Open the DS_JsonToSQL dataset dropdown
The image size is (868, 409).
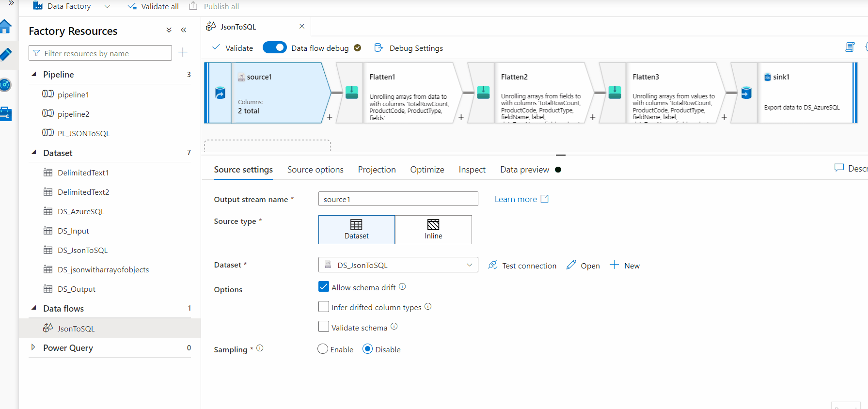pos(398,265)
